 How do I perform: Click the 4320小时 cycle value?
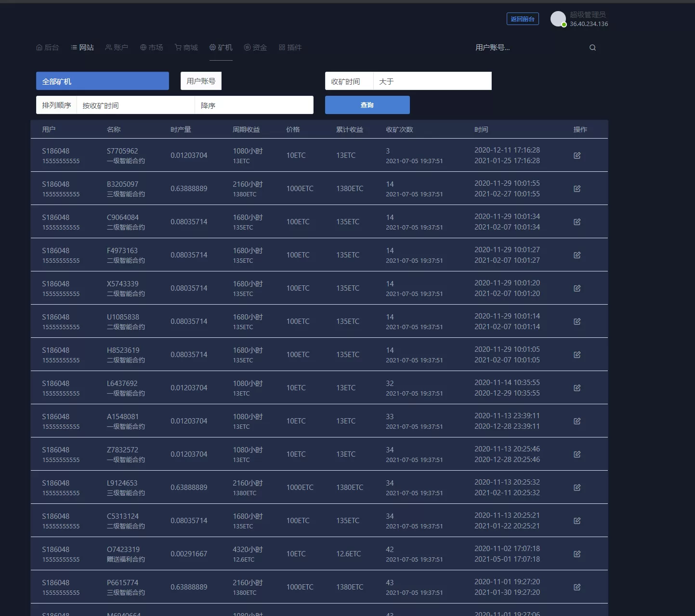click(248, 550)
